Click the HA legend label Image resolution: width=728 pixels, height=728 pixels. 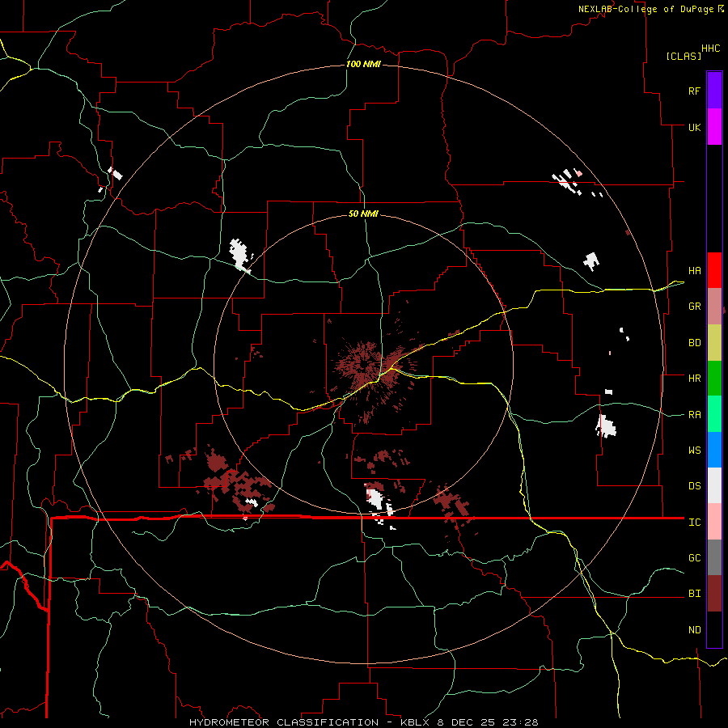click(x=694, y=270)
